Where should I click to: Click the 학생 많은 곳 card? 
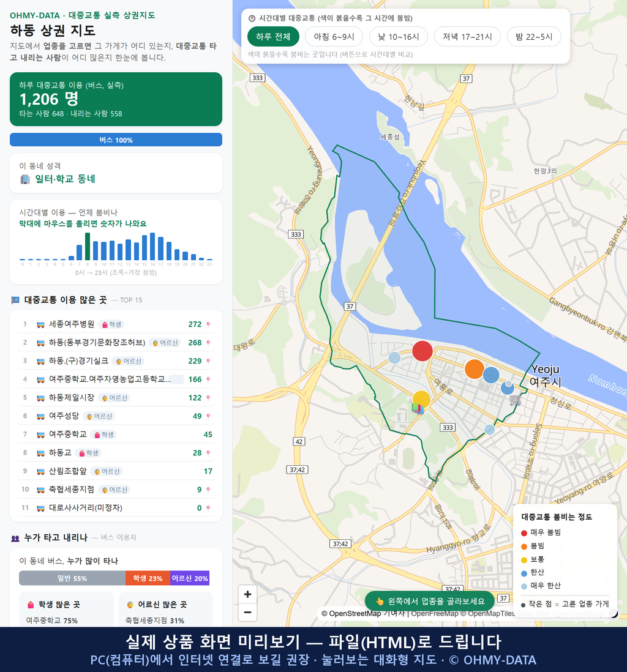coord(66,610)
